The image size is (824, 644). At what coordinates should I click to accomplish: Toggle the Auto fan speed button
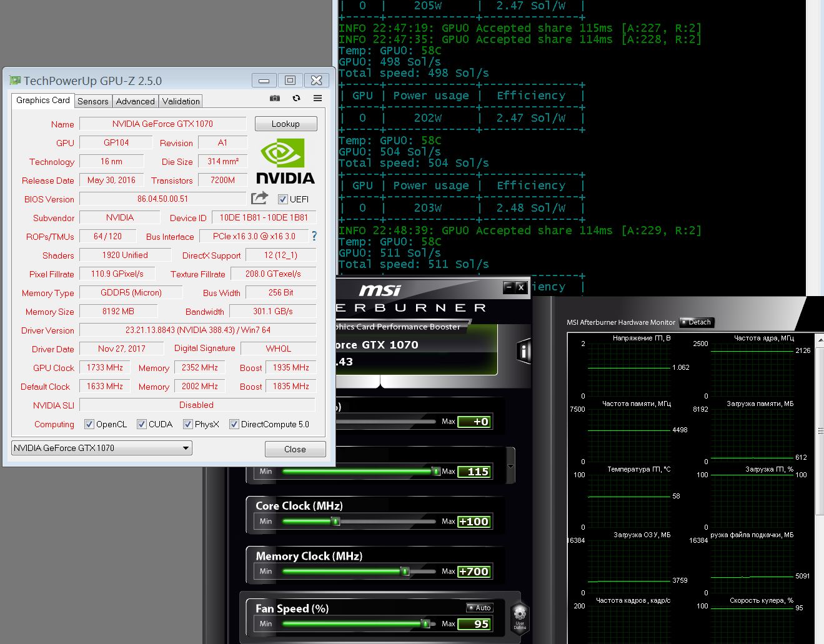click(x=480, y=608)
